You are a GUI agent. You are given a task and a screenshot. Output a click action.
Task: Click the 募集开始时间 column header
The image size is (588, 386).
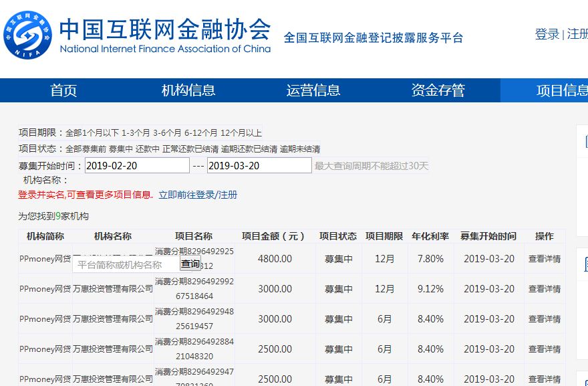click(488, 236)
